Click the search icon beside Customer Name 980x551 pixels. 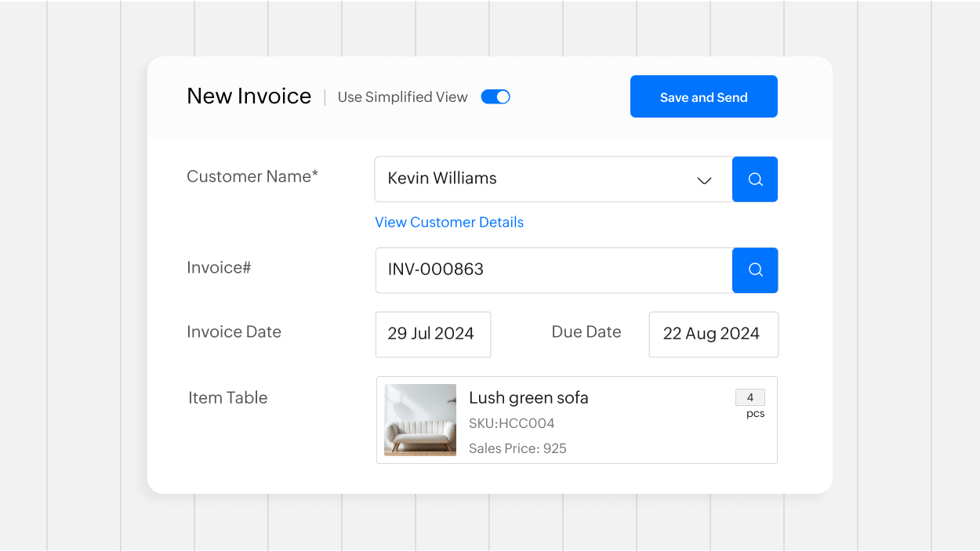755,179
